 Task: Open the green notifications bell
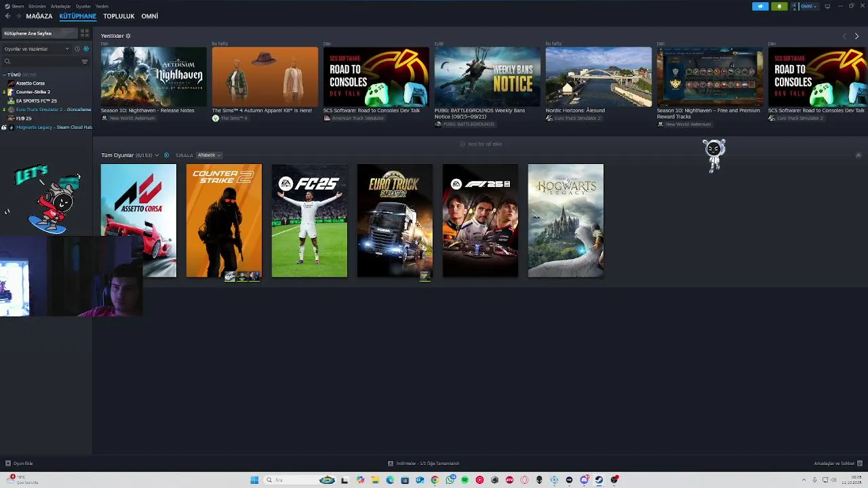pyautogui.click(x=778, y=6)
